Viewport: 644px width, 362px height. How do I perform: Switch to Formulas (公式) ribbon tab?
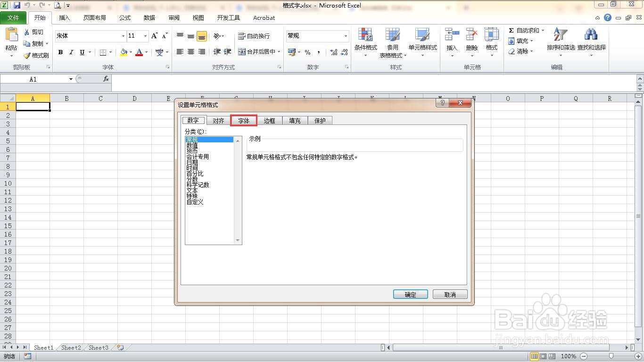pyautogui.click(x=125, y=18)
